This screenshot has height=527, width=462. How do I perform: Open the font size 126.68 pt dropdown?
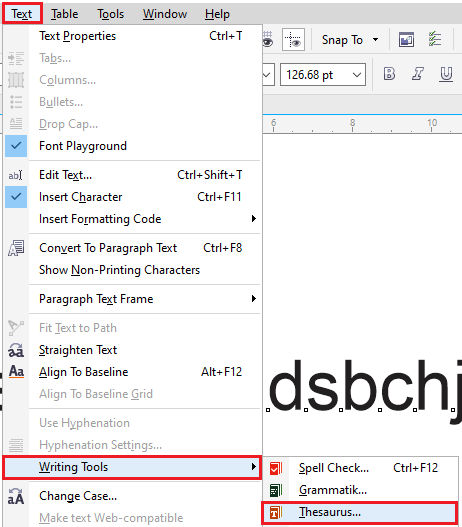pyautogui.click(x=357, y=75)
